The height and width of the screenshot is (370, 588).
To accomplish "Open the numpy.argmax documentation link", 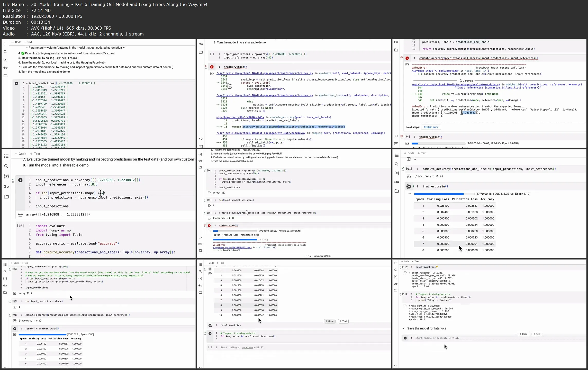I will point(99,276).
